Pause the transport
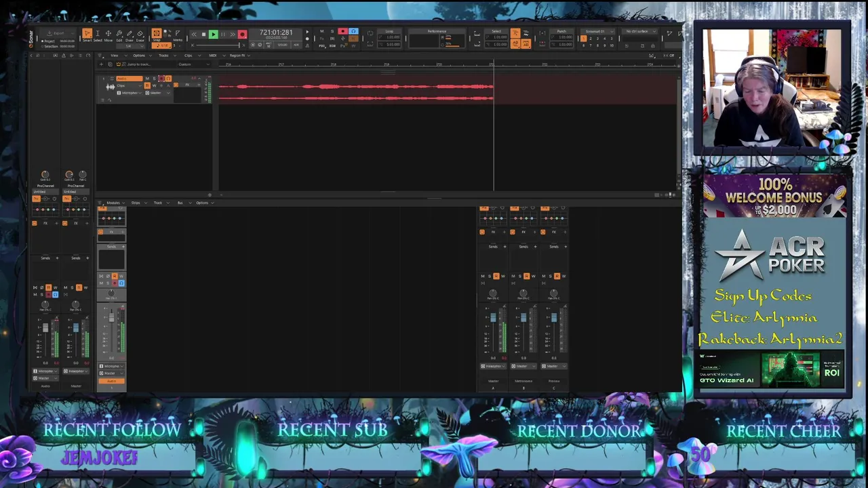Viewport: 868px width, 488px height. [223, 35]
